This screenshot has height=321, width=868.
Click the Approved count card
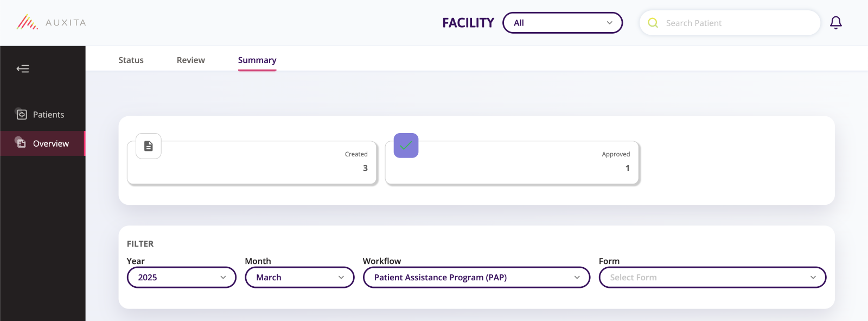(512, 163)
